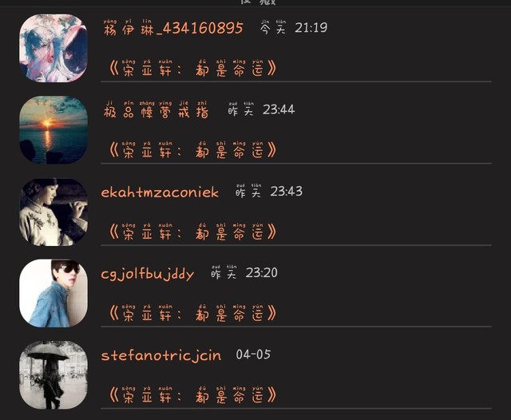Click username stefanotricjcin
The width and height of the screenshot is (511, 420).
pos(161,355)
